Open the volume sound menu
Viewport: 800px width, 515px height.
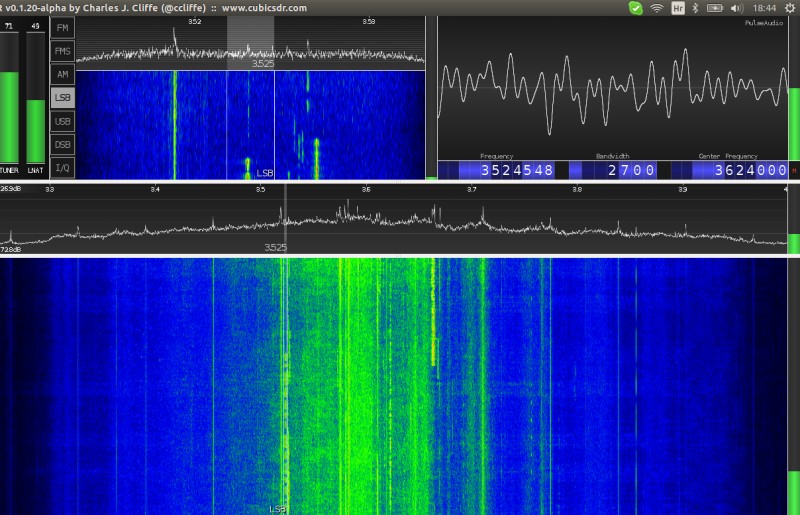tap(737, 8)
